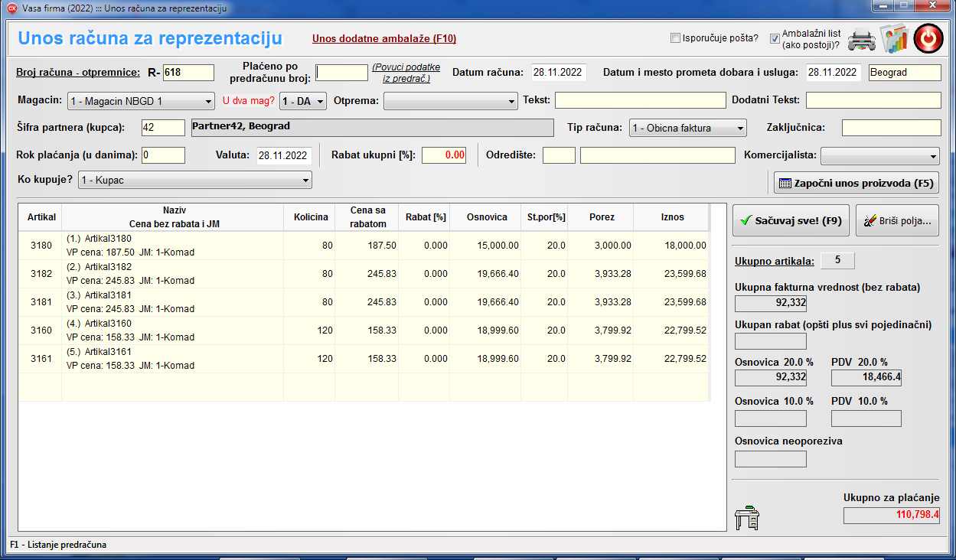Select the row for Artikal3180

point(364,246)
